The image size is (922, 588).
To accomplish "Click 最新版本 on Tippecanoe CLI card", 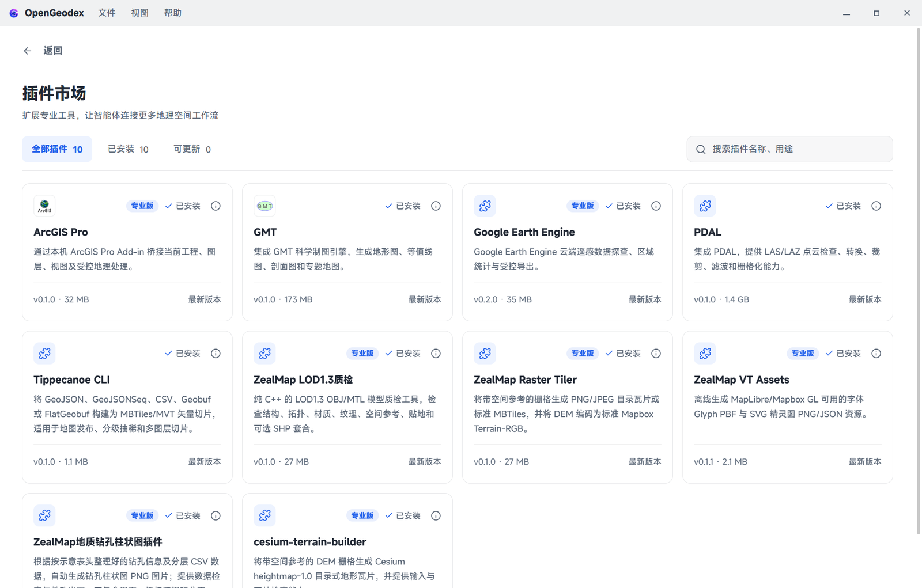I will pyautogui.click(x=205, y=462).
